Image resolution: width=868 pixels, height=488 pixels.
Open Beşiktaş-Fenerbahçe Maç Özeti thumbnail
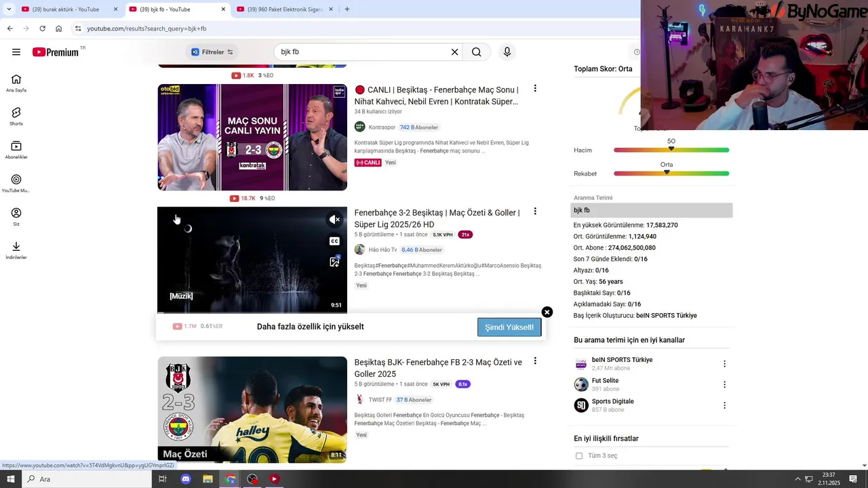(252, 409)
